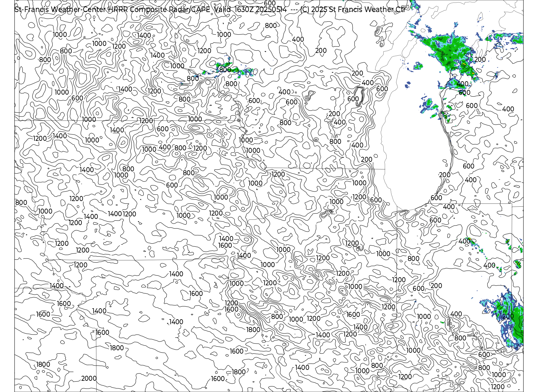Image resolution: width=538 pixels, height=392 pixels.
Task: Click the "(C) 2025 St Francis Weather Ctr" copyright text
Action: [x=353, y=10]
